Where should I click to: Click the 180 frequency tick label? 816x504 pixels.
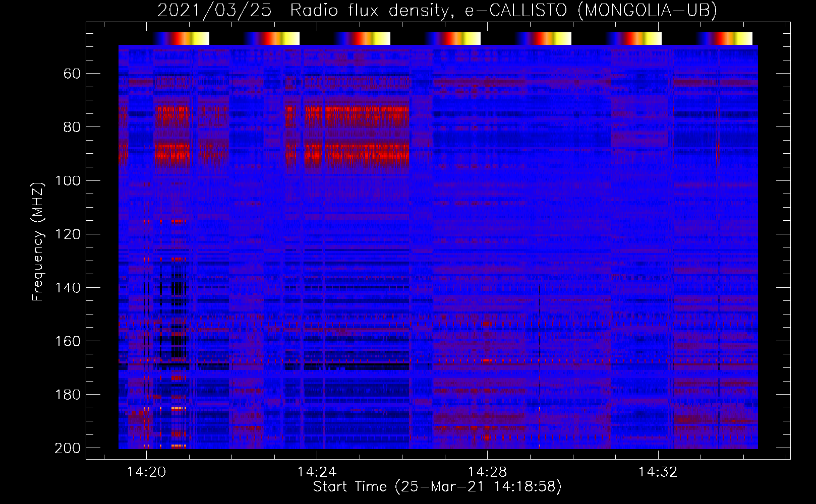[x=68, y=394]
